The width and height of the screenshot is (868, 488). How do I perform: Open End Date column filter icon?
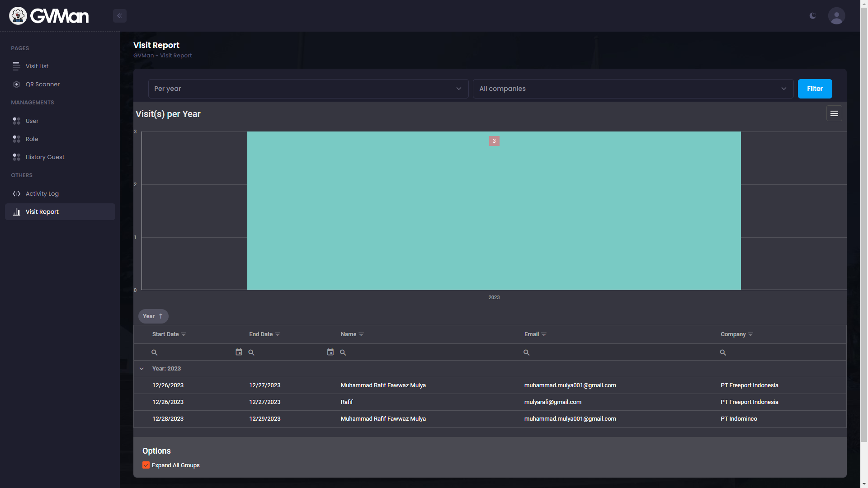coord(278,334)
